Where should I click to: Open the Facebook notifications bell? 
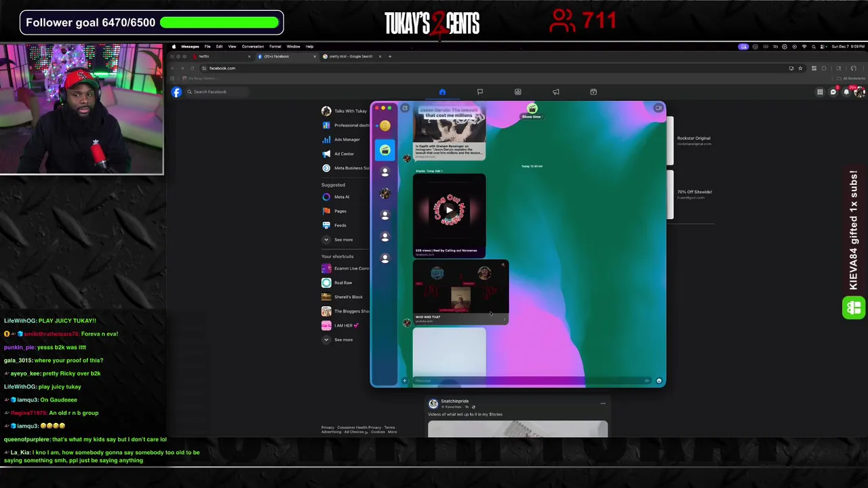click(846, 92)
